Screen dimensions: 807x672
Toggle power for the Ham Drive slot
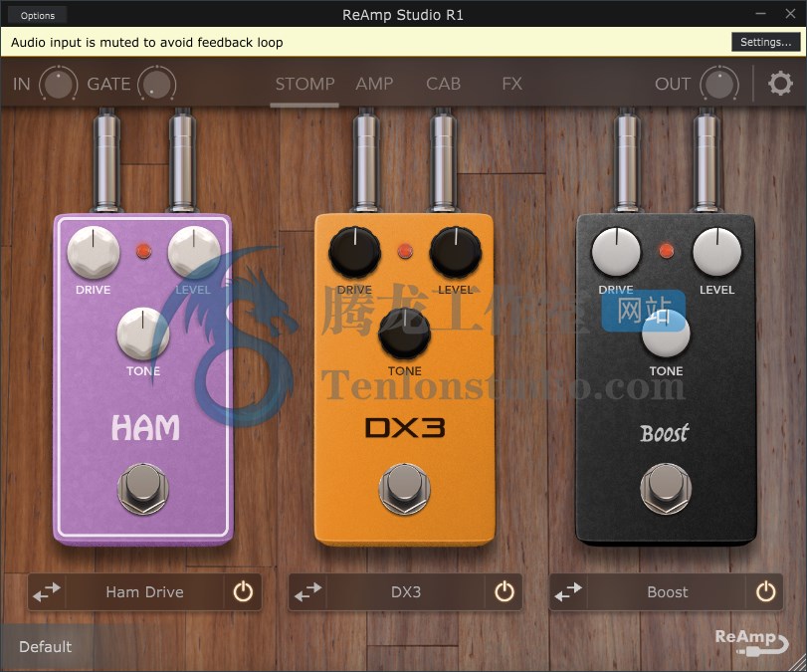tap(243, 592)
